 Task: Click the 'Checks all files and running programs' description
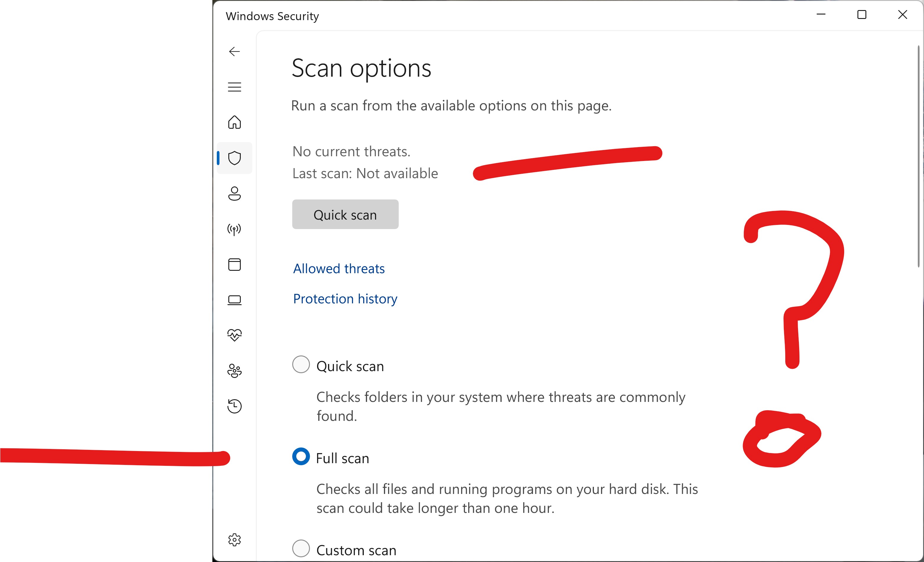[507, 499]
